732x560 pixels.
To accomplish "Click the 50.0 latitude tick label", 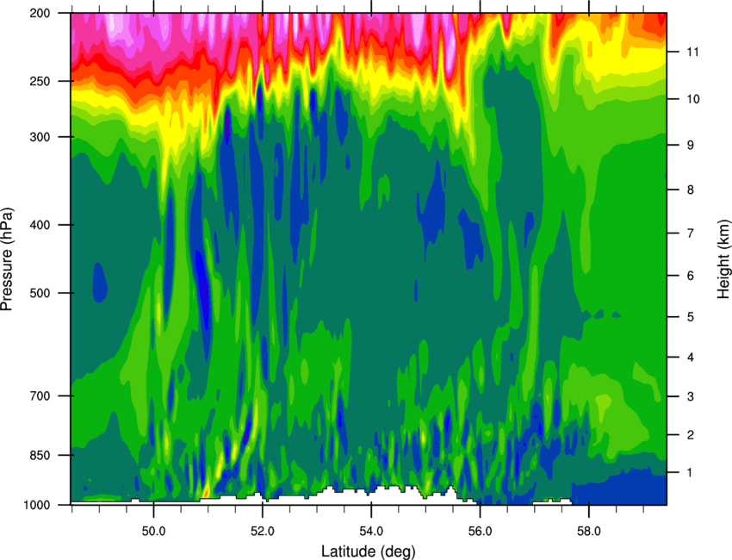I will [x=153, y=531].
